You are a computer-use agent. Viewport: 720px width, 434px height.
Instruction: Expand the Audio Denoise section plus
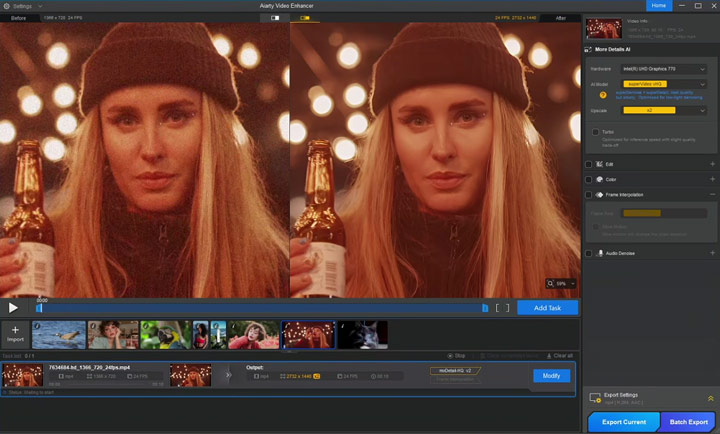[712, 253]
